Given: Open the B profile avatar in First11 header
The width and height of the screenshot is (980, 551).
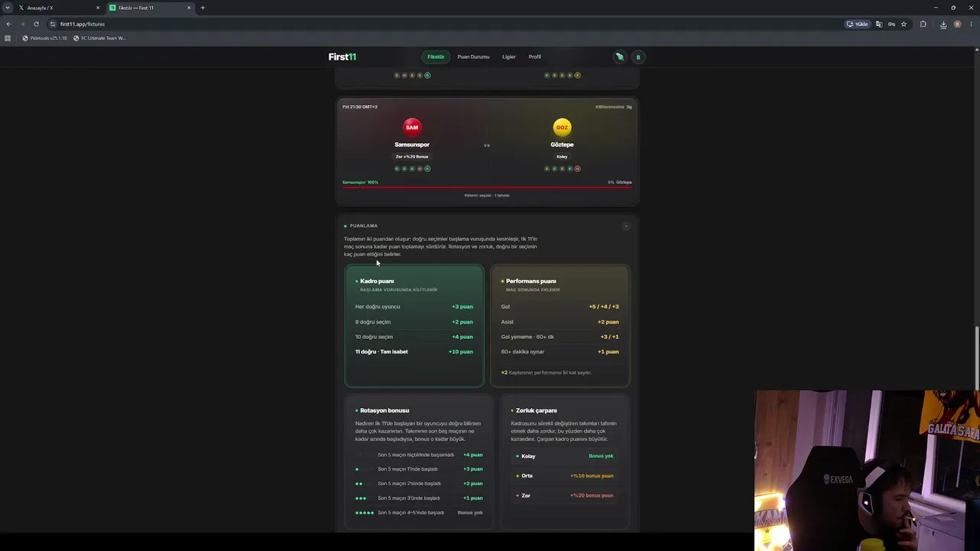Looking at the screenshot, I should pyautogui.click(x=638, y=57).
